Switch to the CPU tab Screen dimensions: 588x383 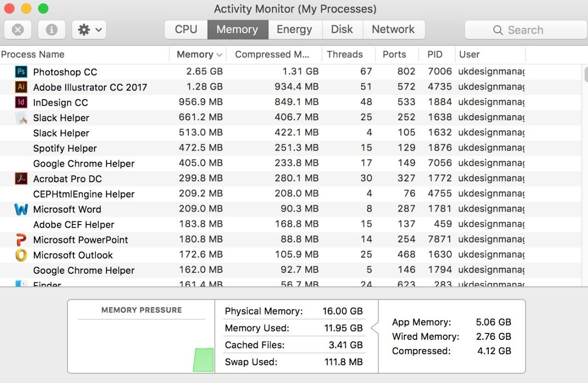point(185,29)
